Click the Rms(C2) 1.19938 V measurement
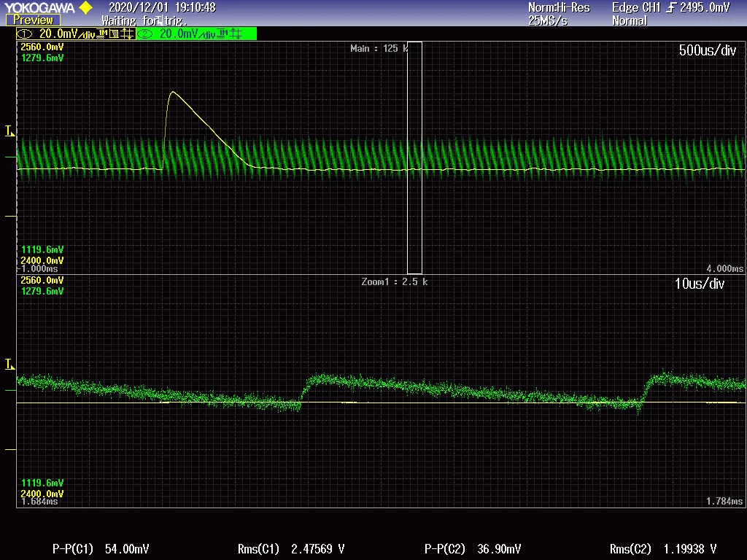 click(x=662, y=549)
